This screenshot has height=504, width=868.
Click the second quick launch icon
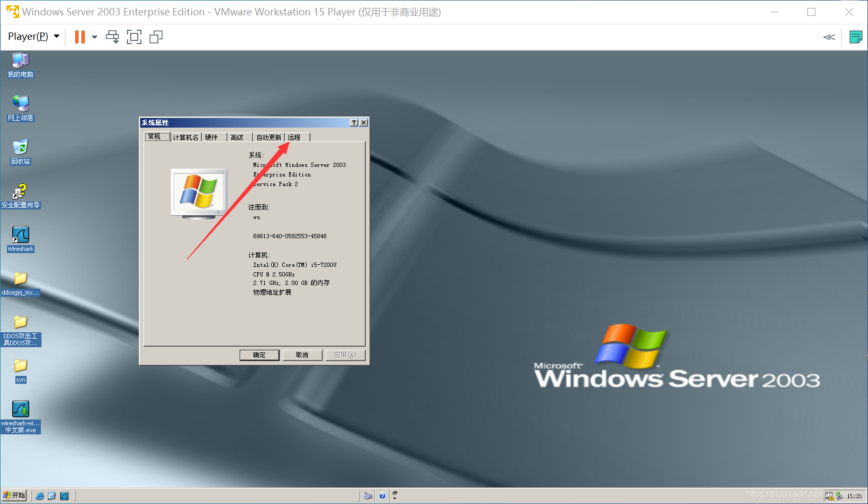coord(52,496)
